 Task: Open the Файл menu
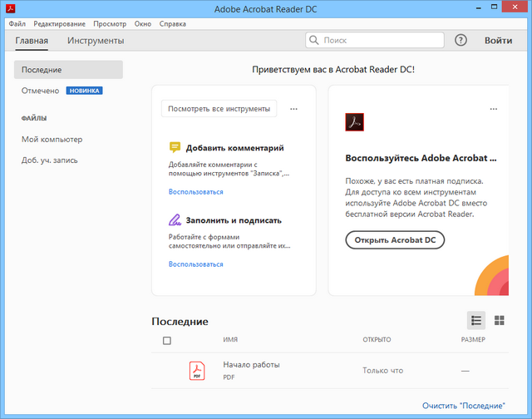point(17,24)
